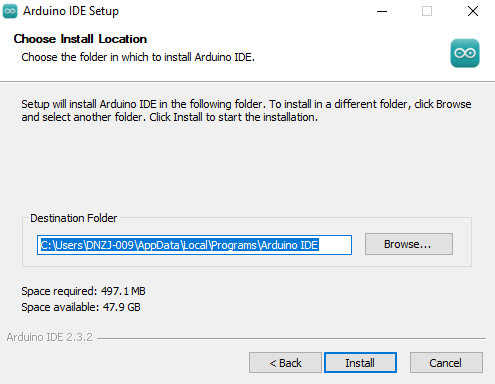Click the 'Arduino IDE 2.3.2' version label
The image size is (495, 384).
pyautogui.click(x=49, y=337)
